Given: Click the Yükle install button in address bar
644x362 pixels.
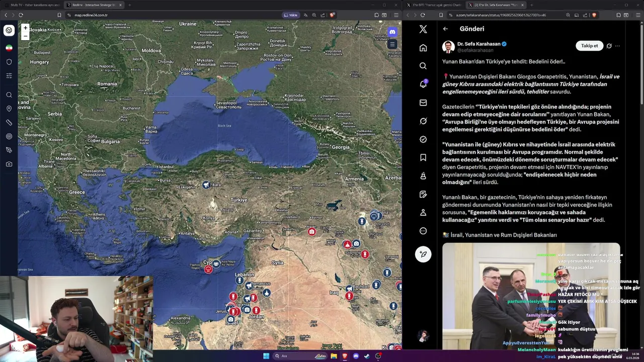Looking at the screenshot, I should pos(291,15).
